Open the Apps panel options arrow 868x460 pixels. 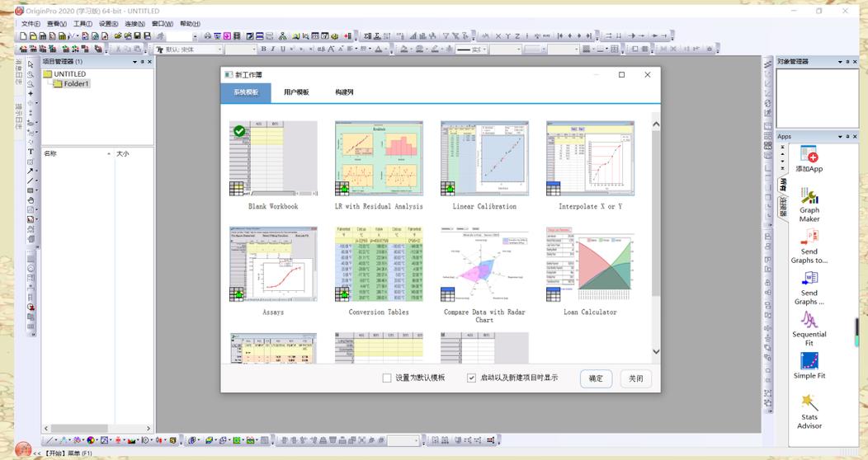(840, 137)
